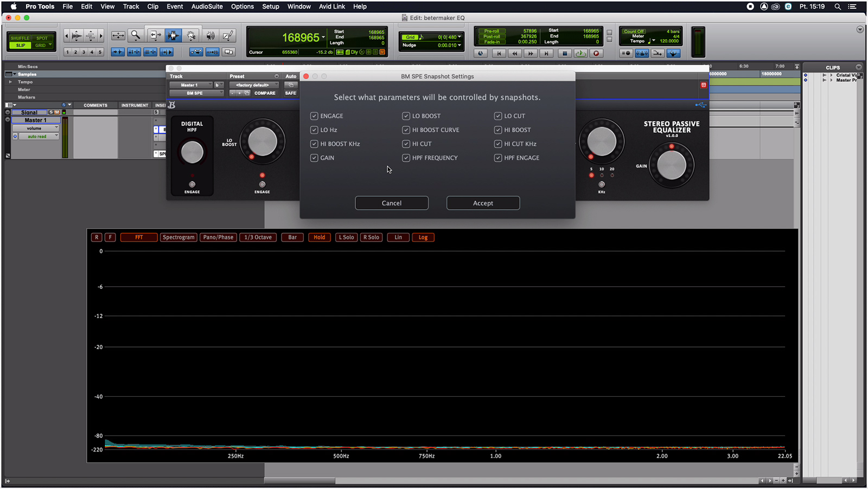The width and height of the screenshot is (868, 489).
Task: Open the BM SPE plugin selector dropdown
Action: point(196,93)
